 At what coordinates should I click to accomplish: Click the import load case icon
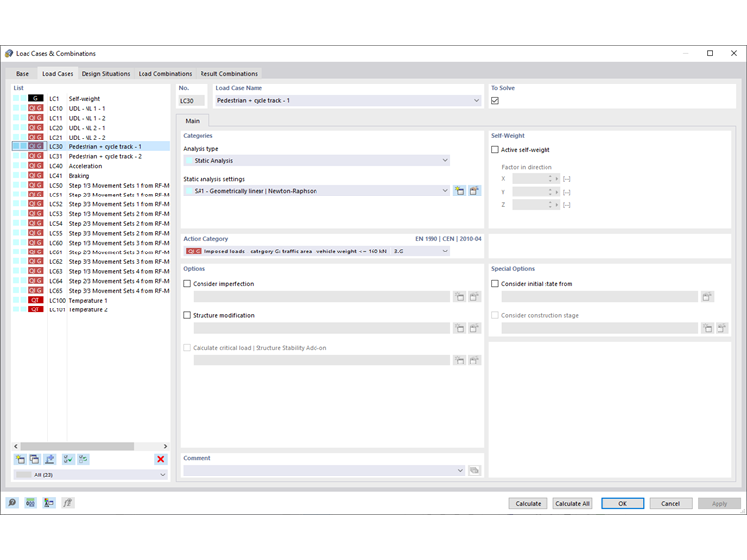[49, 459]
